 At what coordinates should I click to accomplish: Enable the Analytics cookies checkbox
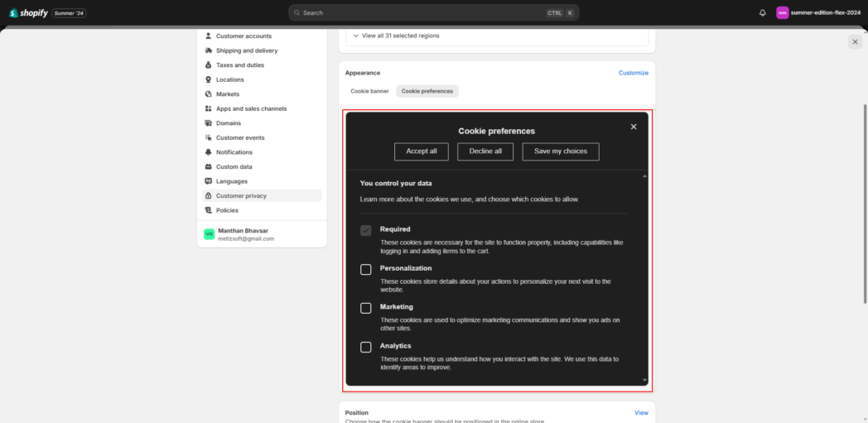click(x=365, y=347)
